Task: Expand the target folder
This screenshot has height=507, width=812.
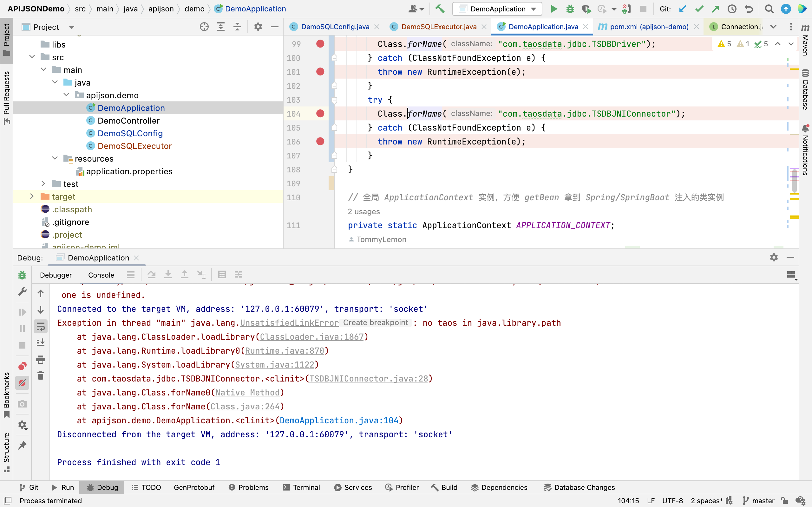Action: point(32,196)
